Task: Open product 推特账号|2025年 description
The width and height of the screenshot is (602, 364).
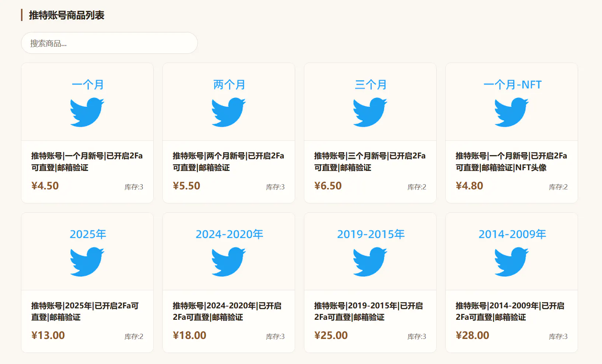Action: [x=85, y=311]
